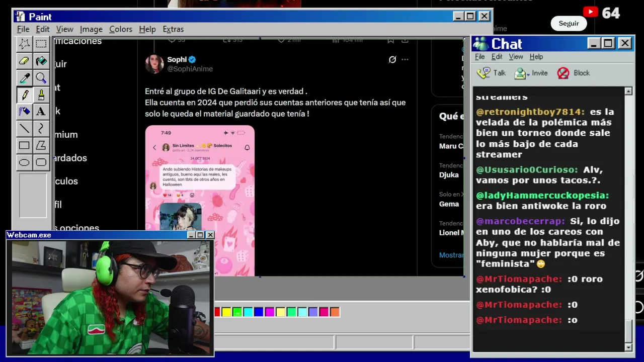Open the Chat window's Edit menu
Image resolution: width=644 pixels, height=362 pixels.
click(497, 57)
